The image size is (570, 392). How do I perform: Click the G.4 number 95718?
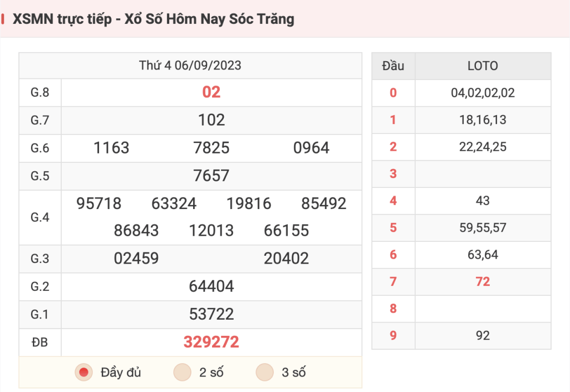(99, 204)
